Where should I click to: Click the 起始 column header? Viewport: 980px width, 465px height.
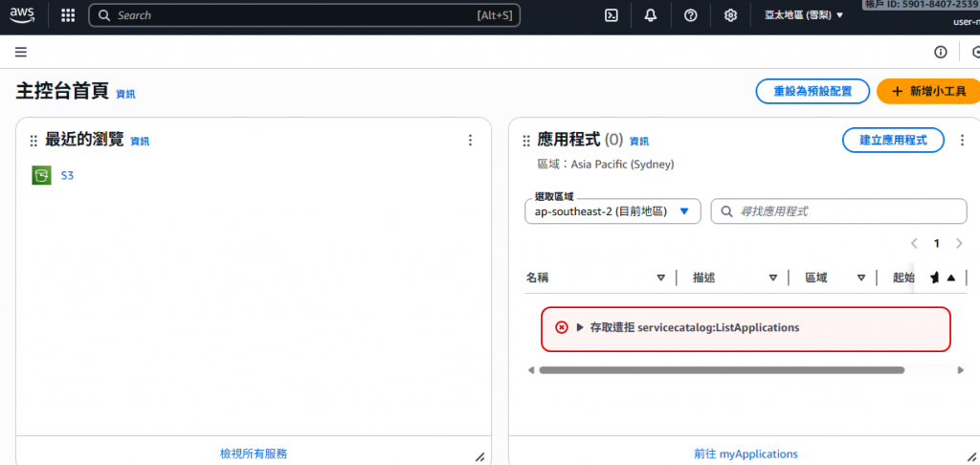pos(903,278)
